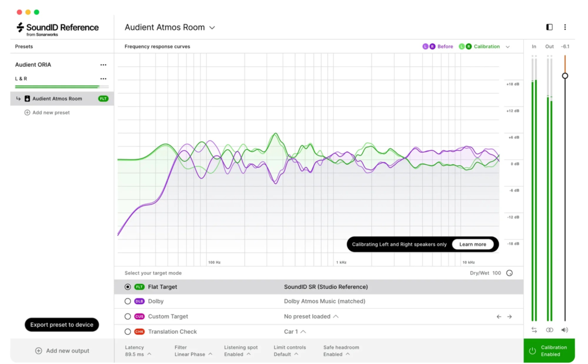
Task: Click Dolby Atmos Music (matched) text
Action: 324,301
